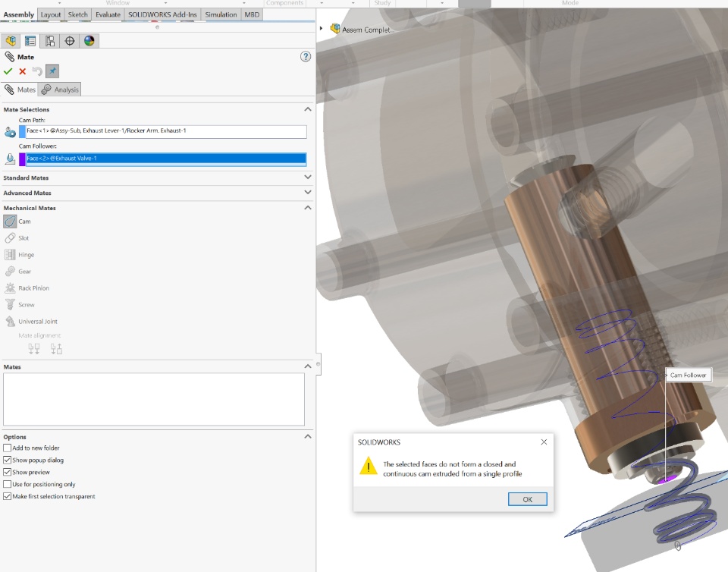Click OK in SOLIDWORKS warning dialog
728x572 pixels.
[x=528, y=499]
